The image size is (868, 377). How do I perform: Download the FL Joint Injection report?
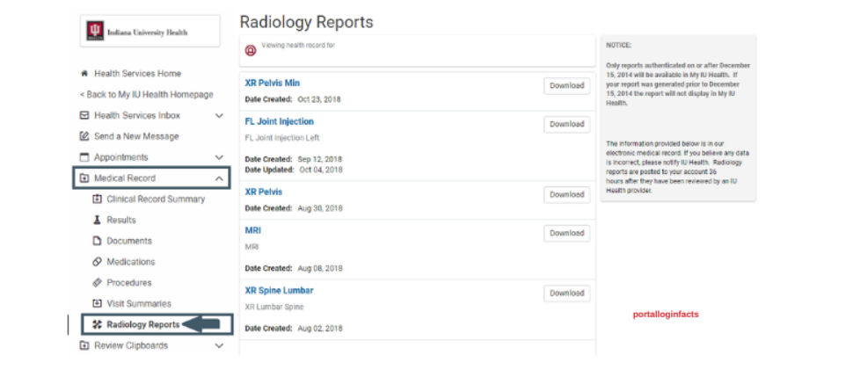pyautogui.click(x=567, y=125)
